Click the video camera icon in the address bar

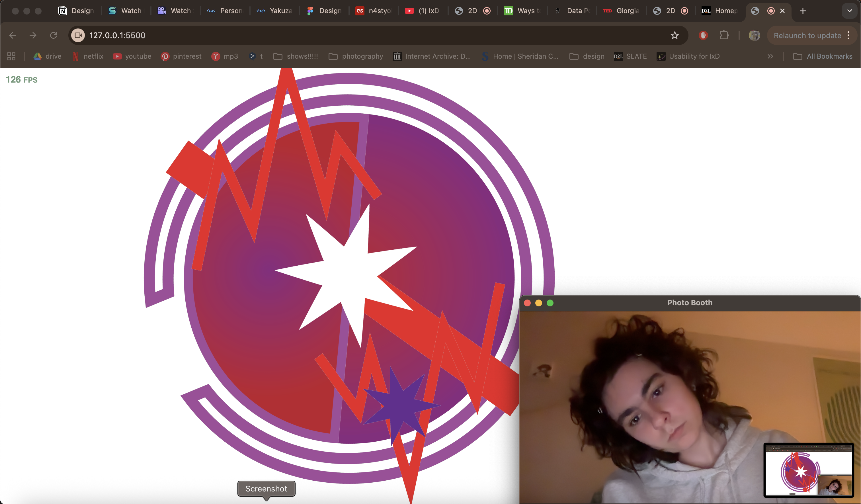pos(77,35)
